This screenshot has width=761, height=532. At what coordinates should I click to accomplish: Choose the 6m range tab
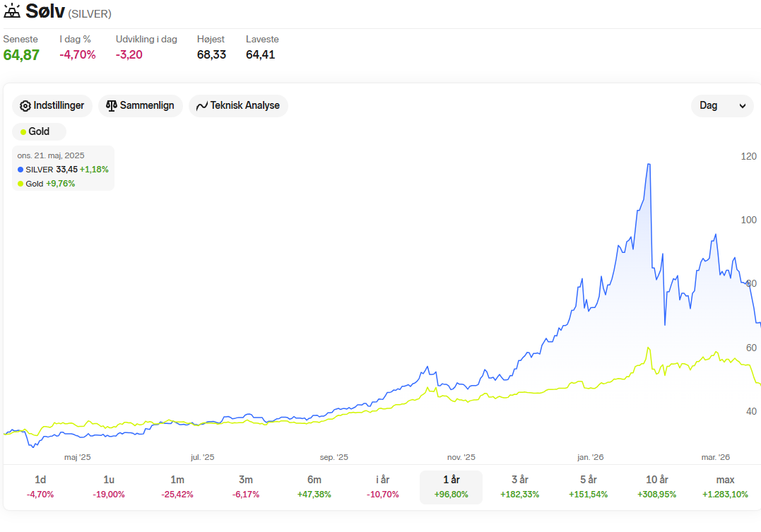coord(314,487)
